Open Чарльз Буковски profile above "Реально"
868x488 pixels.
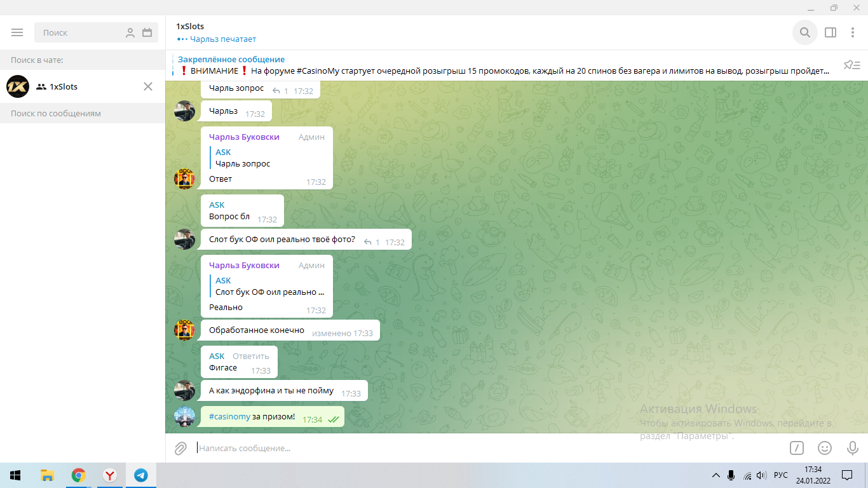pos(244,265)
